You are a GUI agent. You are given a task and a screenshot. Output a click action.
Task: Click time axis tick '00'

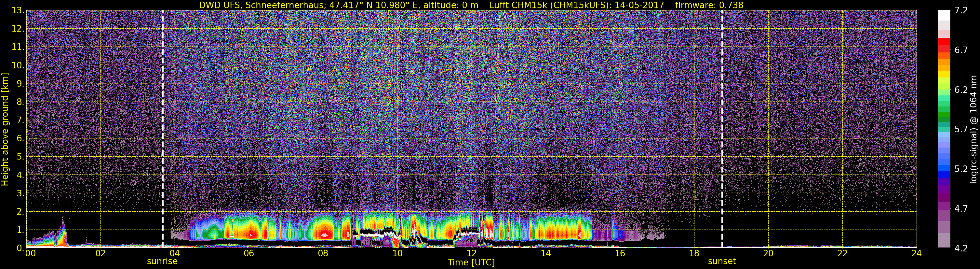click(x=31, y=253)
